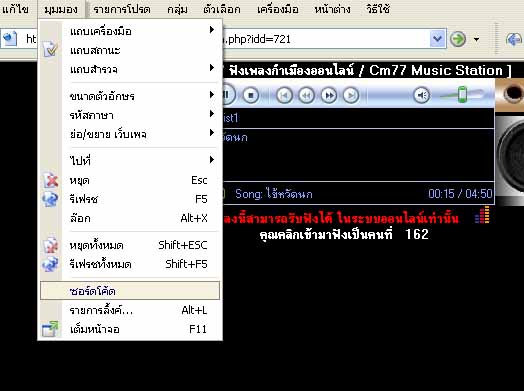The width and height of the screenshot is (524, 391).
Task: Skip to the next track button
Action: pyautogui.click(x=351, y=96)
